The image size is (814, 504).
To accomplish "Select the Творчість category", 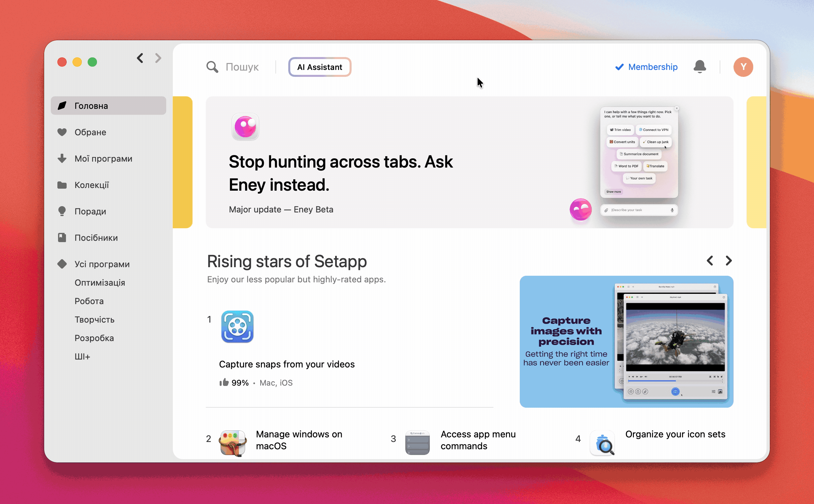I will (94, 319).
